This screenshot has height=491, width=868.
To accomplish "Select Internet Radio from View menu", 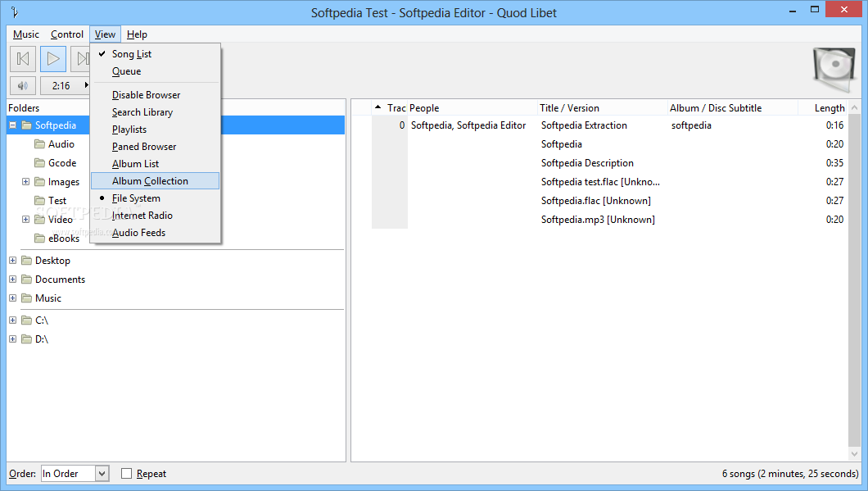I will point(155,216).
